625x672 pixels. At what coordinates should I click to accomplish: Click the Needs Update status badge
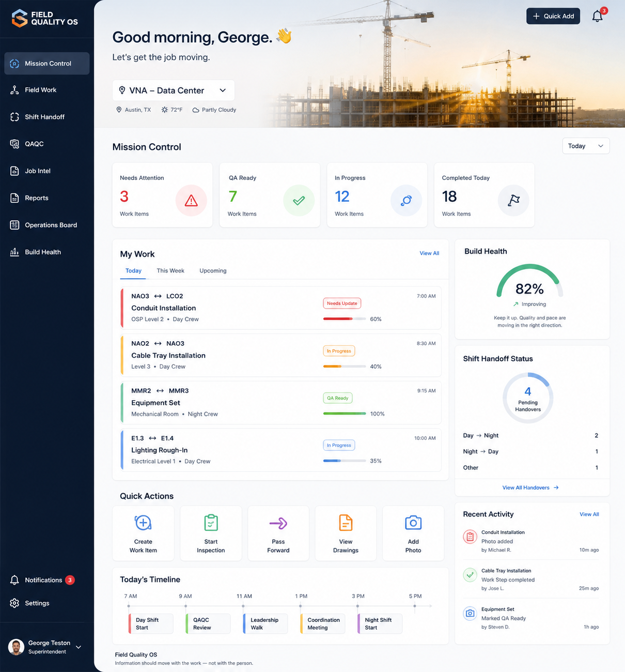[342, 303]
